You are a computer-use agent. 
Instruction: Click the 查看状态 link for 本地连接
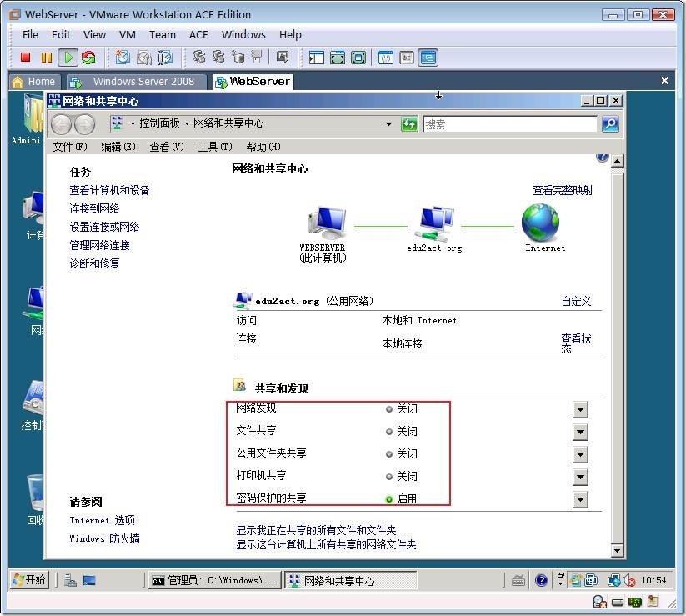tap(576, 343)
